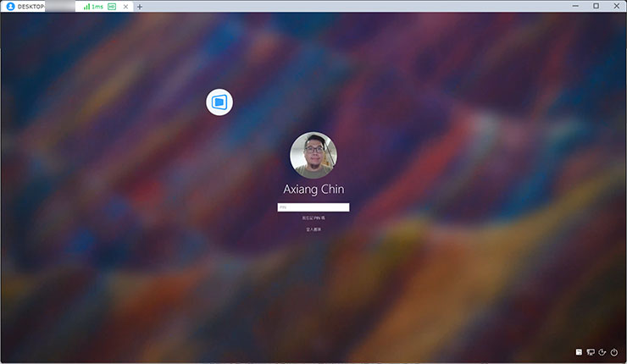Maximize the remote desktop window
The width and height of the screenshot is (627, 364).
[596, 6]
